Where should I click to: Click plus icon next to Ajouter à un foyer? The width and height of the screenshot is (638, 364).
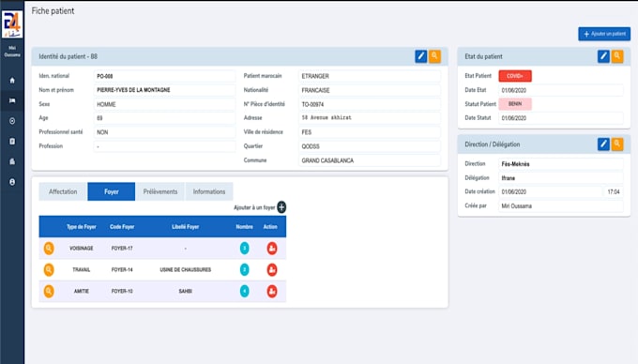281,207
